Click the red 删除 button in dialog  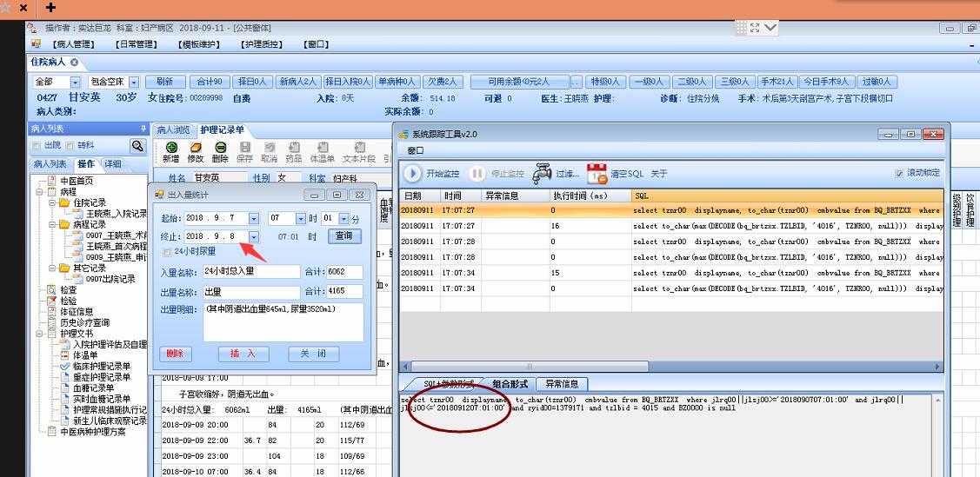point(176,354)
